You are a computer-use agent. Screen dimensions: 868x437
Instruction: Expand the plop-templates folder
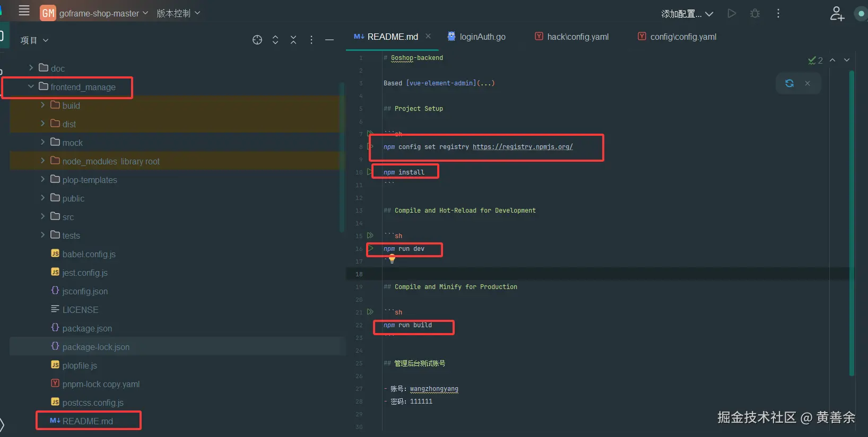(43, 179)
